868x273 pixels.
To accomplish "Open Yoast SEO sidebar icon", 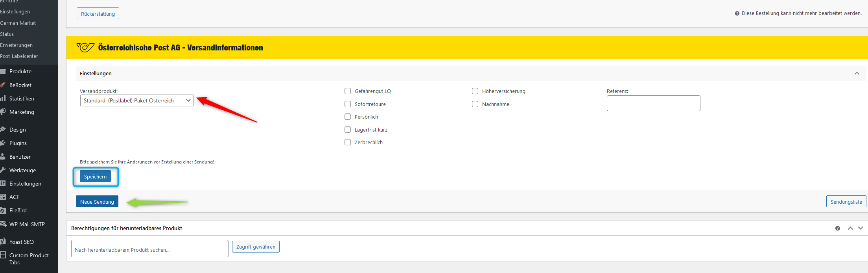I will click(3, 241).
